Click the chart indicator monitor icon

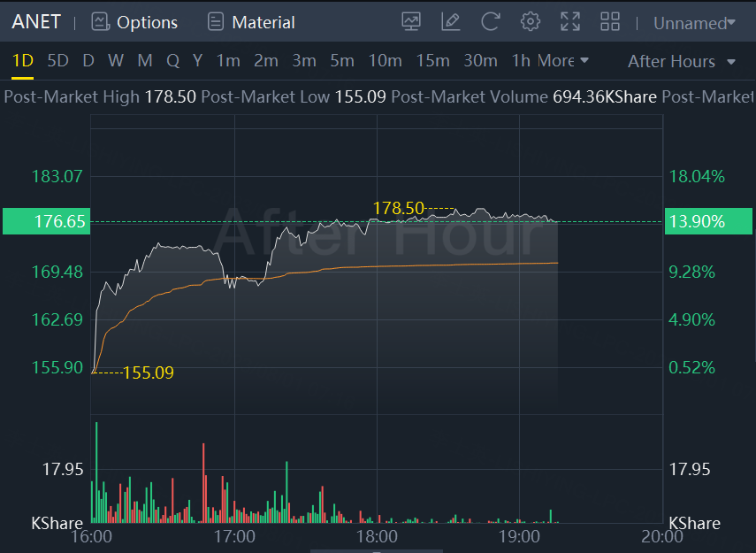[x=411, y=21]
